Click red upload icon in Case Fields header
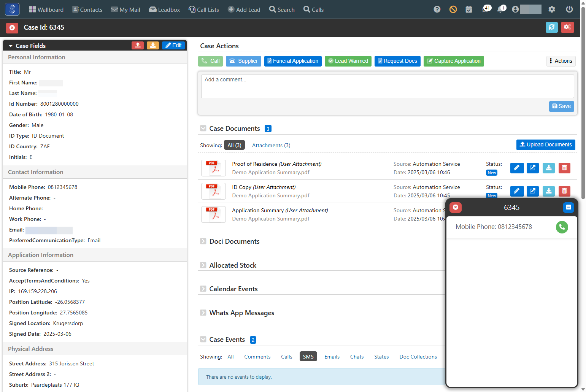 click(138, 46)
